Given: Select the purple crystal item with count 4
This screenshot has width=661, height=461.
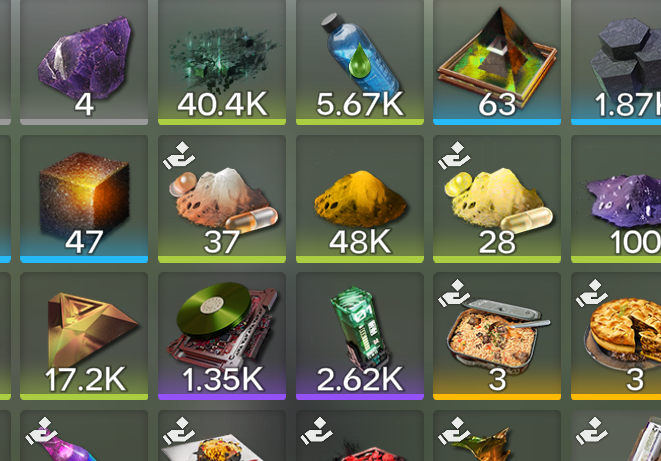Looking at the screenshot, I should coord(84,62).
